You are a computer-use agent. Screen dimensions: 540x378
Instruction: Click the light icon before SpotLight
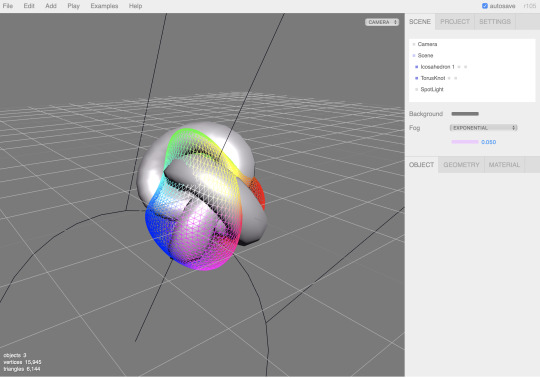pyautogui.click(x=416, y=90)
